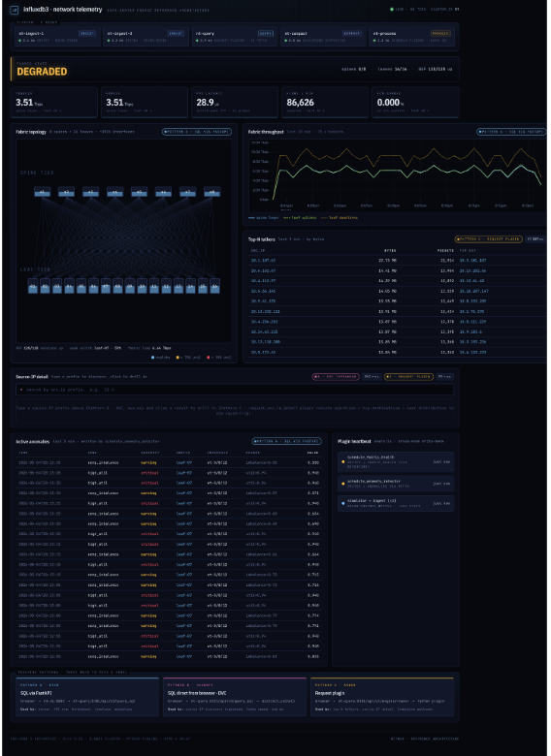This screenshot has width=551, height=756.
Task: Click the Top-N talkers Pattern C badge
Action: click(488, 239)
